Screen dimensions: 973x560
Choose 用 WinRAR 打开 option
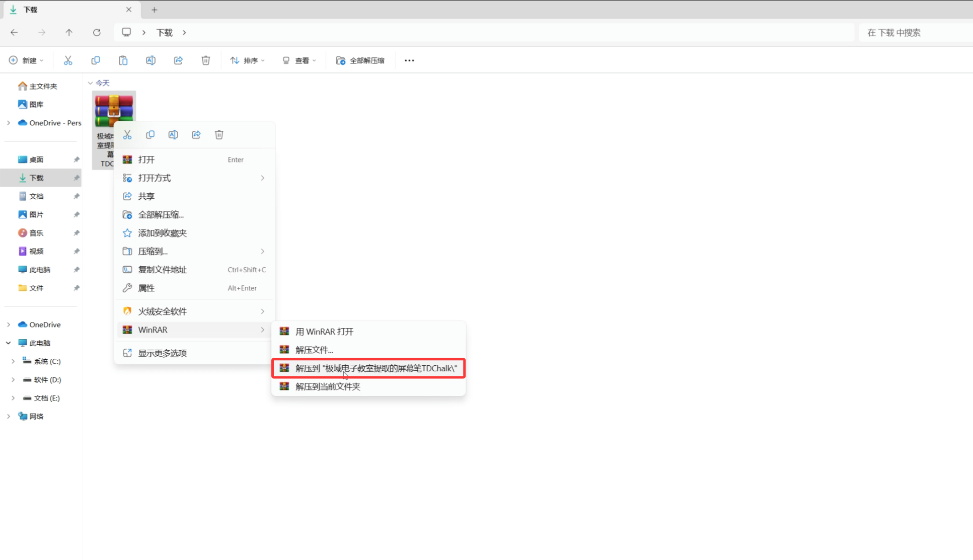(324, 332)
